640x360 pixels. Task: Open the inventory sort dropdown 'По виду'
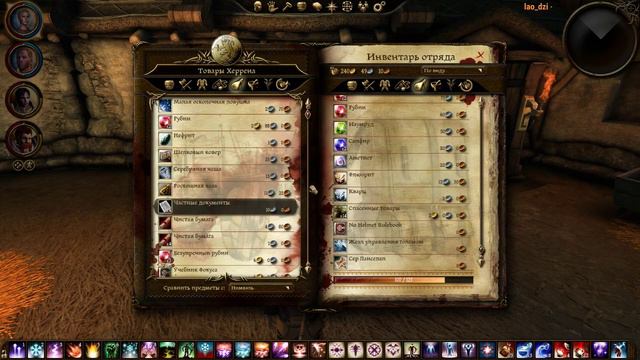pos(453,70)
